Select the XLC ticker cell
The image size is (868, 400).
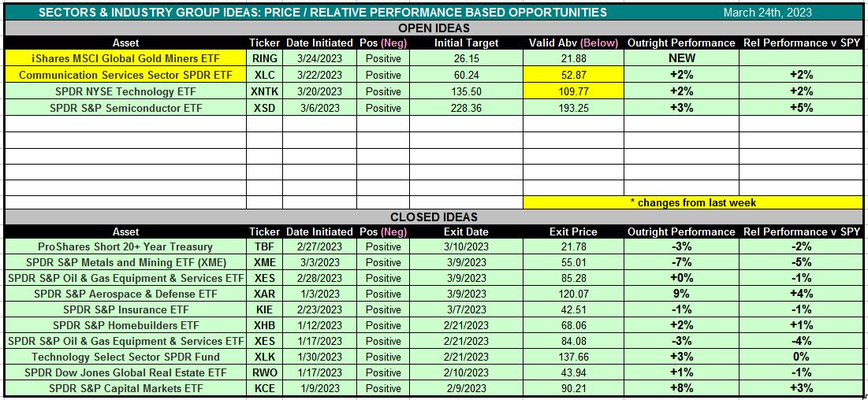coord(264,75)
